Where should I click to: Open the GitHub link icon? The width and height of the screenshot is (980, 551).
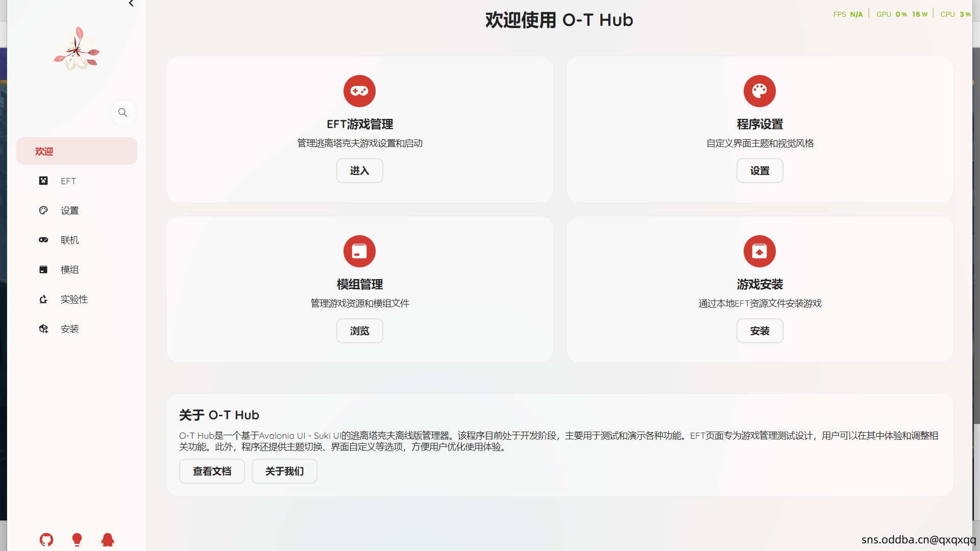pyautogui.click(x=46, y=540)
